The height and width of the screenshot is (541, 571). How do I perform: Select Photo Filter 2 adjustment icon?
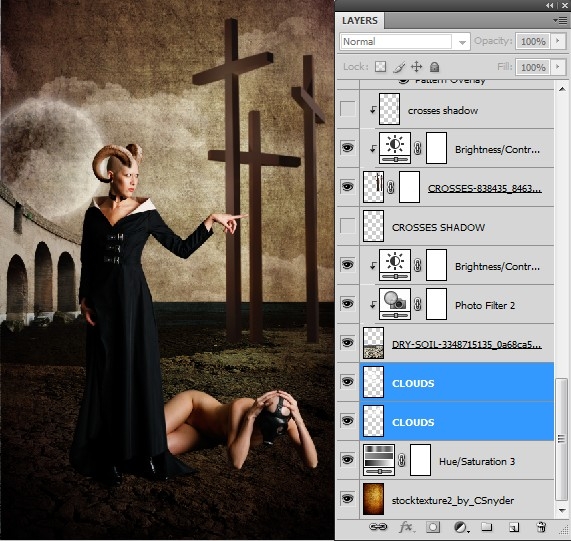click(x=395, y=304)
